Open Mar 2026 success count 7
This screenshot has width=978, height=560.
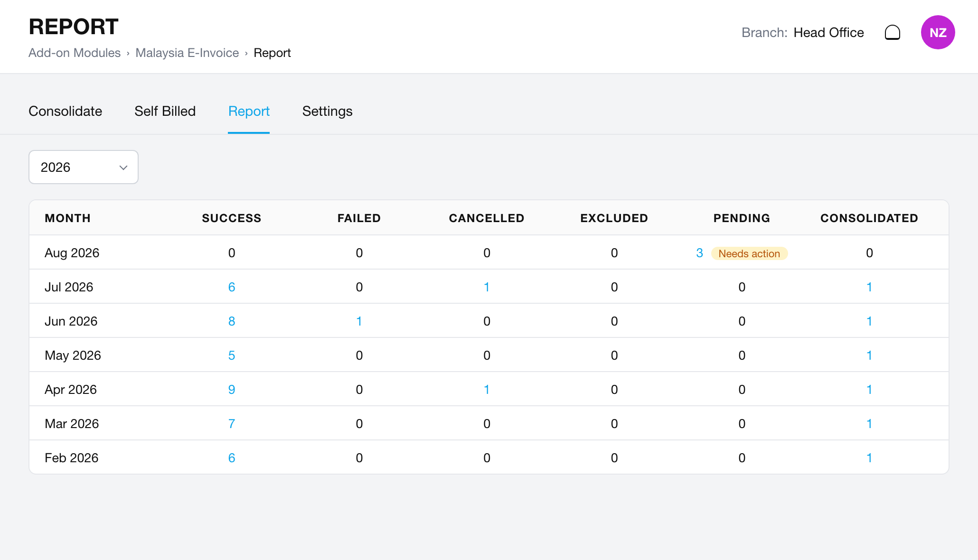pyautogui.click(x=232, y=424)
